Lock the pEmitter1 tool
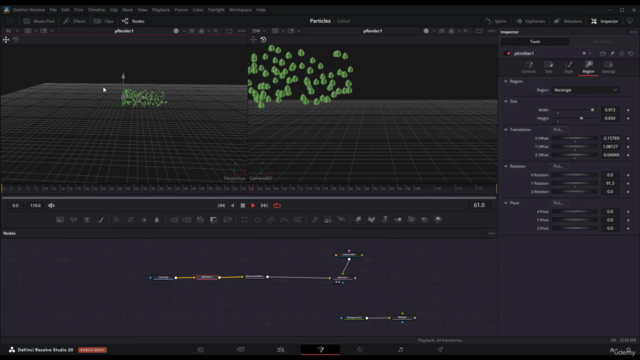 coord(622,53)
